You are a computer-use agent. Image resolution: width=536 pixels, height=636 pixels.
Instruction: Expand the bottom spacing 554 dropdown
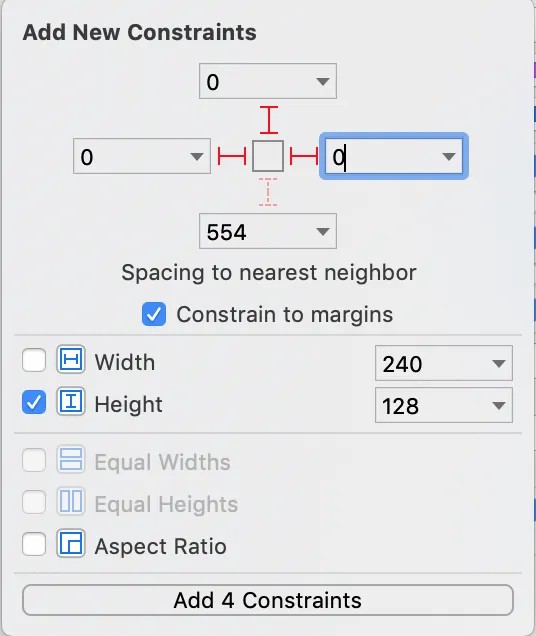(x=323, y=232)
